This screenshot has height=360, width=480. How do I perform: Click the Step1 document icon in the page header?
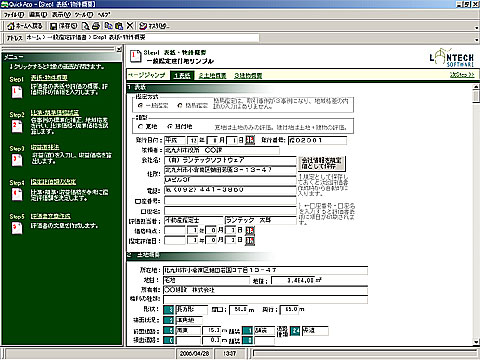tap(135, 56)
